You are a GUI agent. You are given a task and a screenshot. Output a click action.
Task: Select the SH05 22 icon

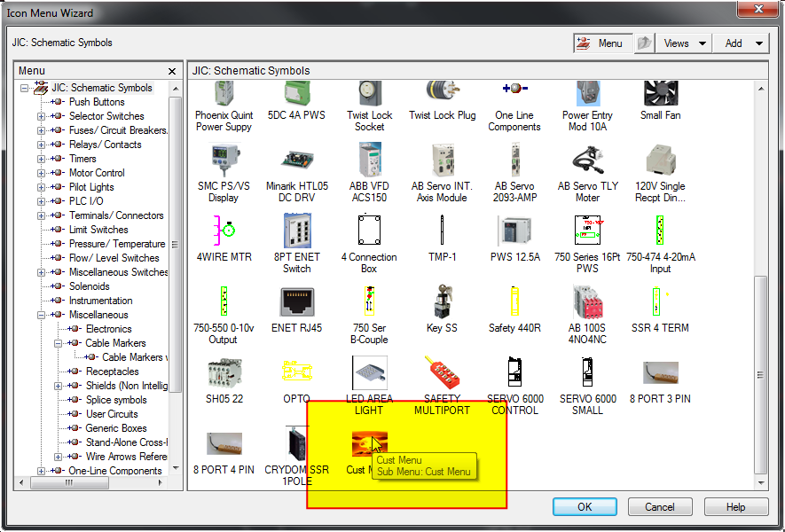pyautogui.click(x=224, y=373)
